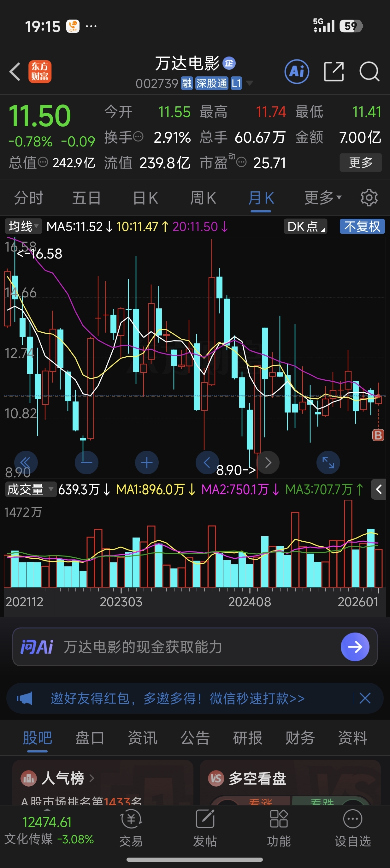Toggle the 不复权 adjustment button
The width and height of the screenshot is (390, 868).
(362, 226)
